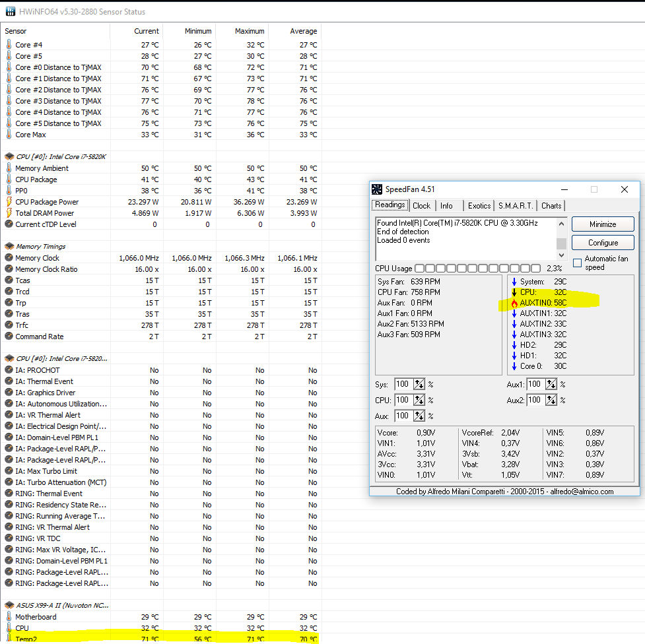The width and height of the screenshot is (645, 644).
Task: Click the lightning icon beside CPU Package Power
Action: [9, 201]
